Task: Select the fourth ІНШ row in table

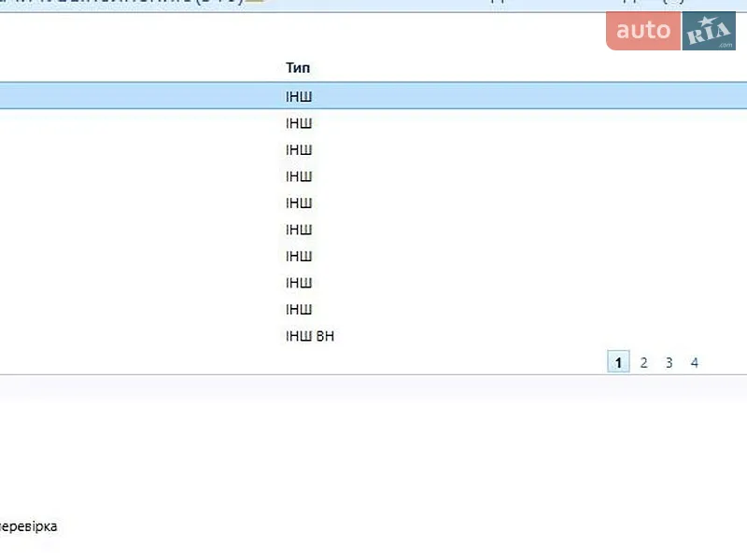Action: point(373,176)
